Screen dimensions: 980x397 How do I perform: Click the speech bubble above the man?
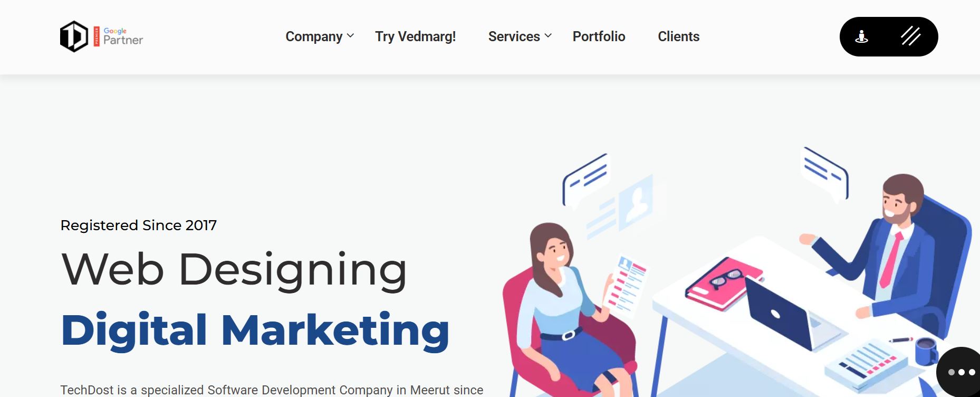pos(824,174)
